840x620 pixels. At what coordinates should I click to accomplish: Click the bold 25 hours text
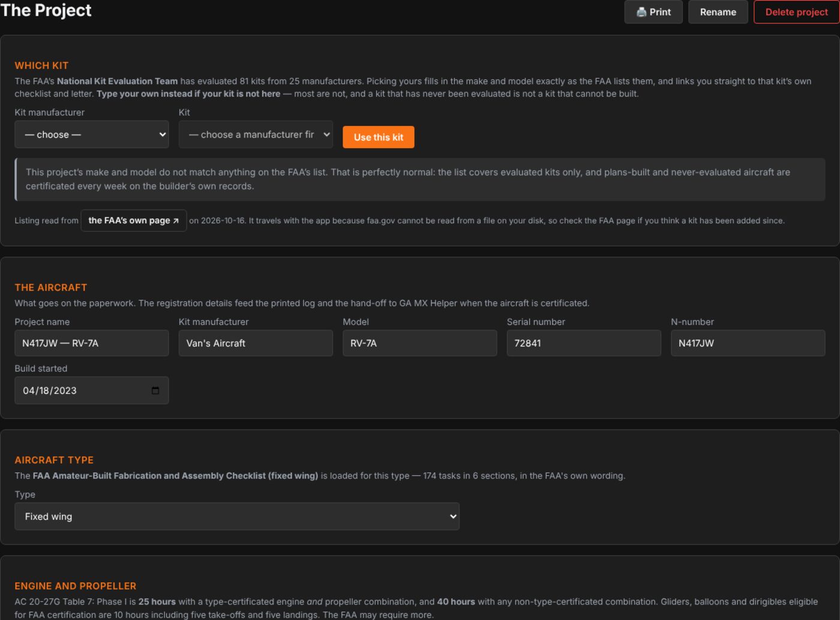click(x=157, y=601)
